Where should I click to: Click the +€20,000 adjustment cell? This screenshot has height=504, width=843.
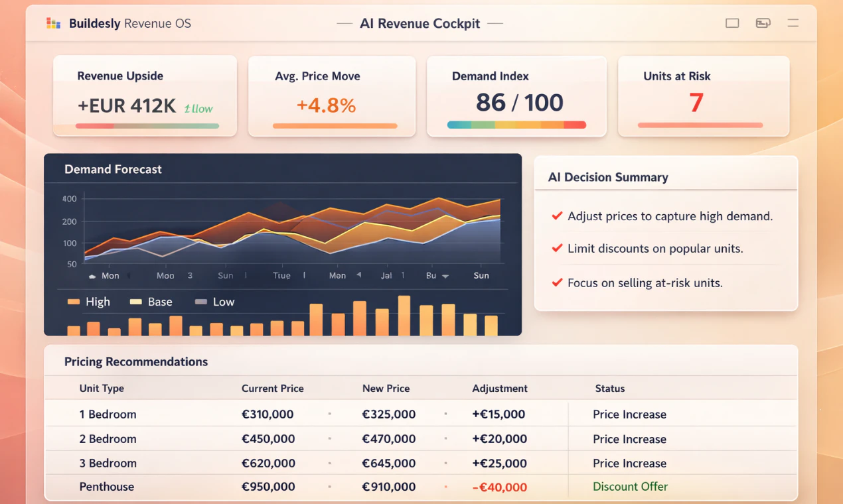pyautogui.click(x=499, y=439)
